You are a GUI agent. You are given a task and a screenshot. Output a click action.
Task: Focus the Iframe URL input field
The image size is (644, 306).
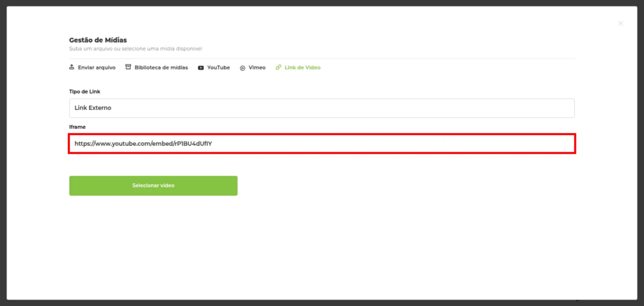322,143
